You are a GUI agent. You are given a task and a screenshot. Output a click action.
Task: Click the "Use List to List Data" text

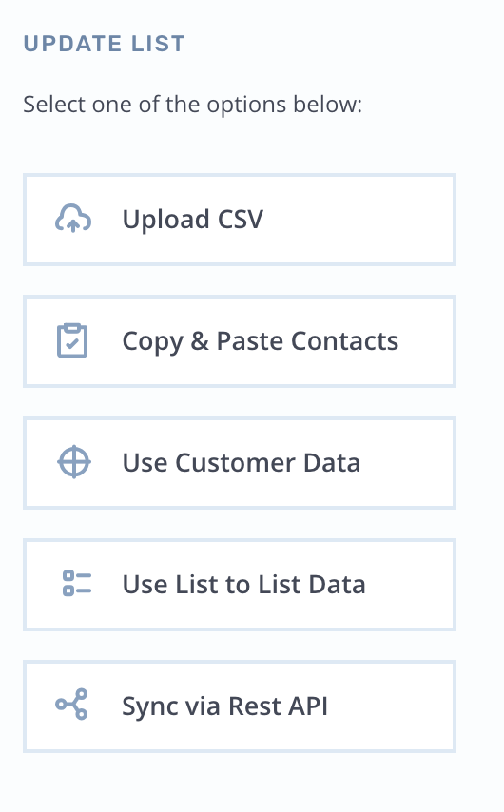click(243, 585)
